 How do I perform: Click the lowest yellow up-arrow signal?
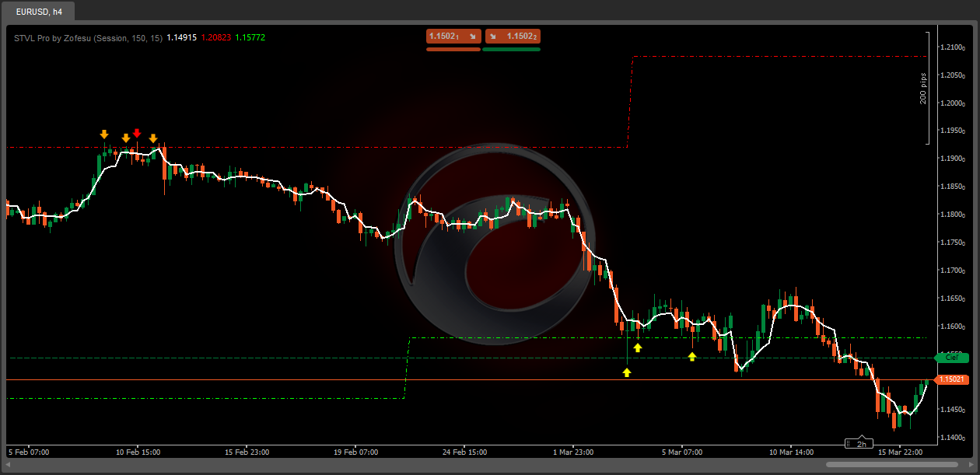click(x=627, y=372)
